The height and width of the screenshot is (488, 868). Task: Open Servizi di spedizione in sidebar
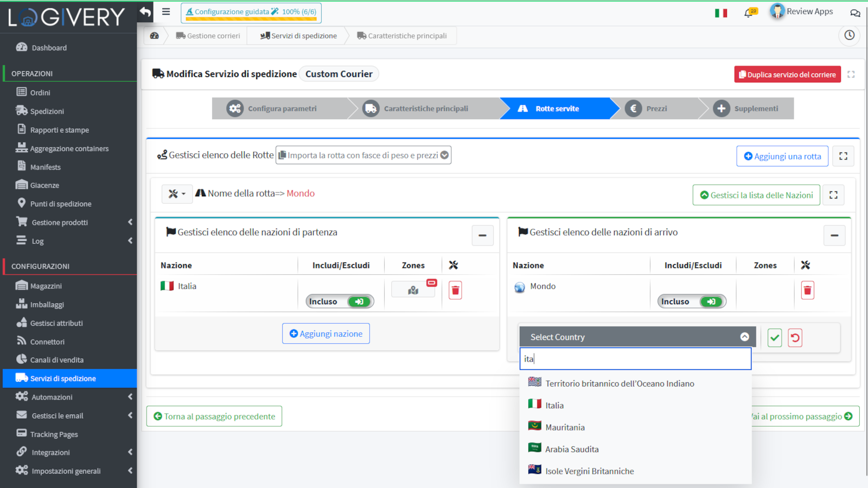pos(69,378)
